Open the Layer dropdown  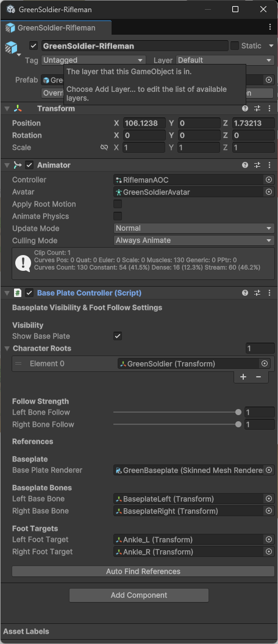coord(226,60)
